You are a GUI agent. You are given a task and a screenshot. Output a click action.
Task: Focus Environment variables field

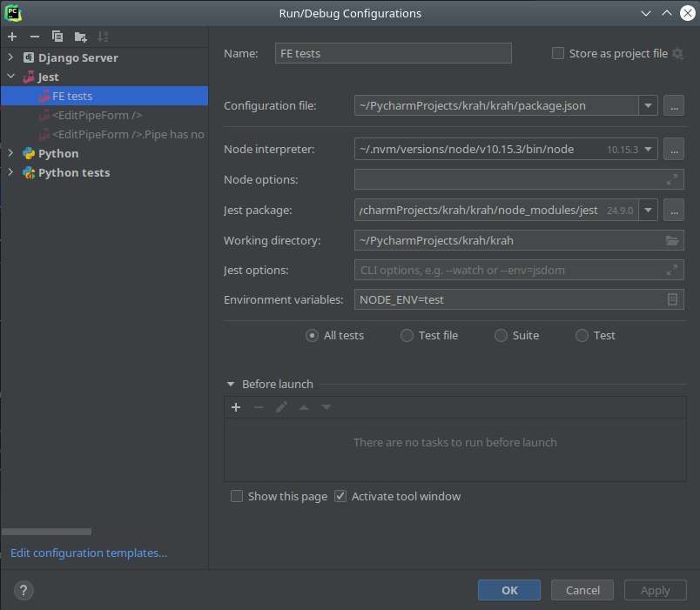[x=519, y=299]
